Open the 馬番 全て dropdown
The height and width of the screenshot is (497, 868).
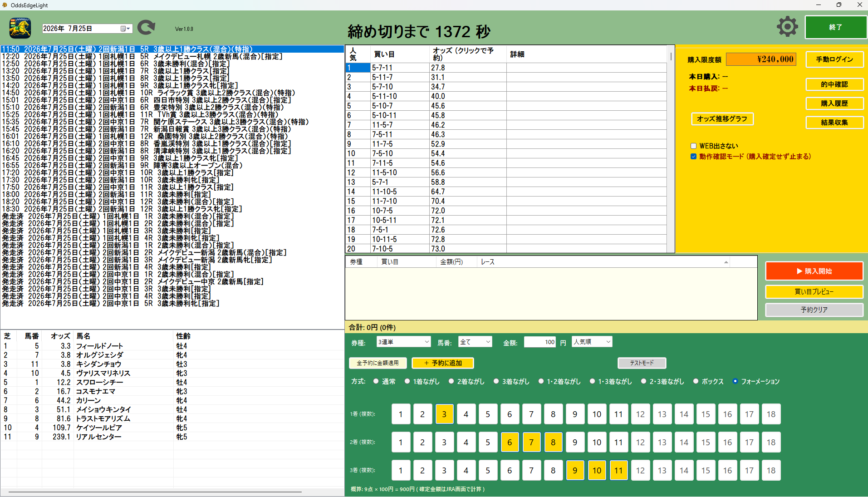coord(476,342)
